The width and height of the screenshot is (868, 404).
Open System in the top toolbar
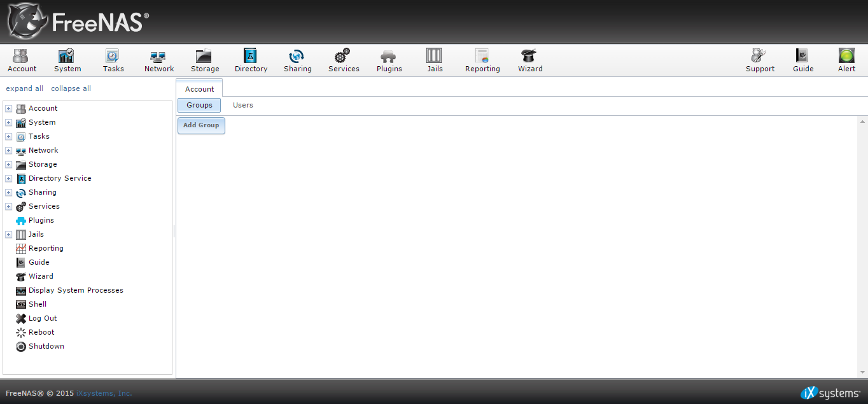pos(67,61)
